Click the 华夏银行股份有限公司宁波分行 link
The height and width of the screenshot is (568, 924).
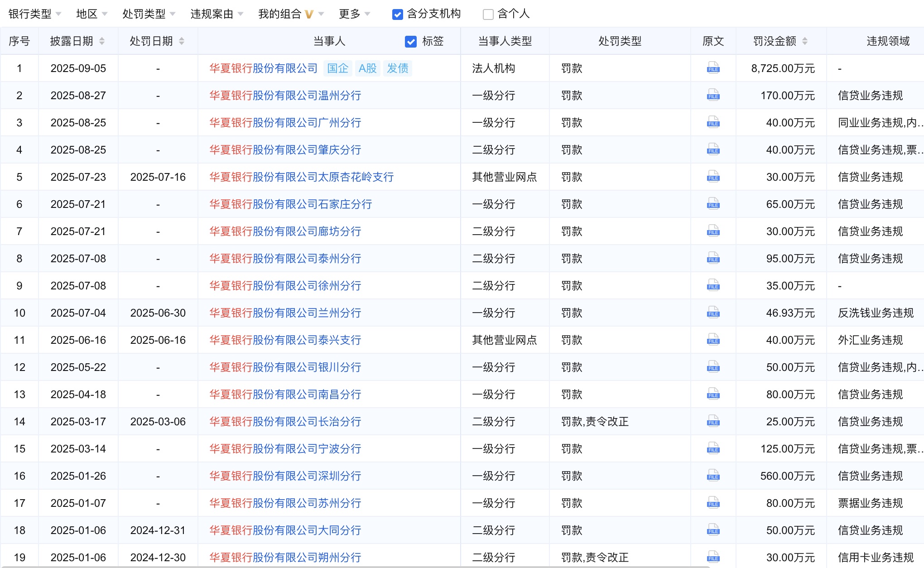click(285, 449)
